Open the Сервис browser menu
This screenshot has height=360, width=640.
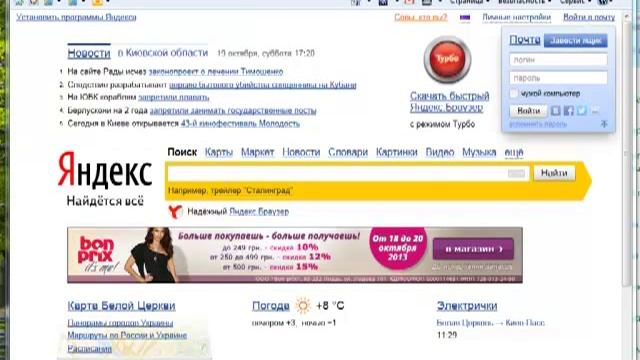point(575,2)
